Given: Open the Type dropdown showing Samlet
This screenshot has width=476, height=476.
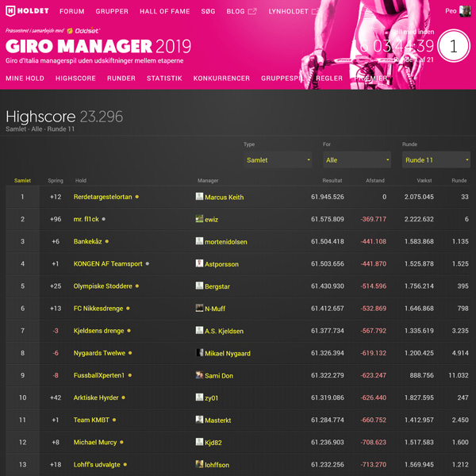Looking at the screenshot, I should (278, 159).
